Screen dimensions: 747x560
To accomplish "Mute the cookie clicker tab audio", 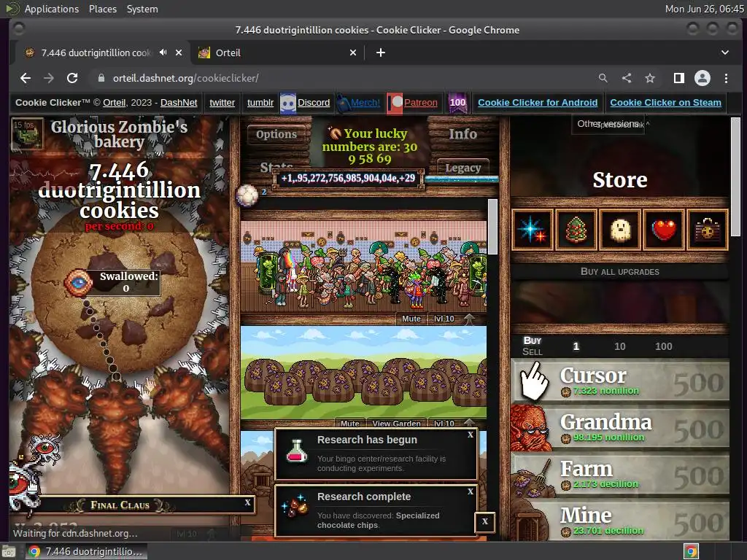I will tap(163, 52).
